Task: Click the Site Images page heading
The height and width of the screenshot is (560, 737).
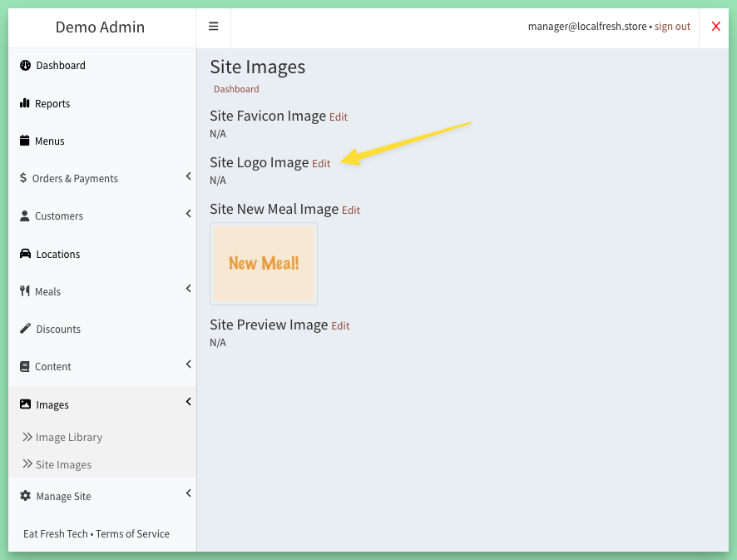Action: pyautogui.click(x=258, y=67)
